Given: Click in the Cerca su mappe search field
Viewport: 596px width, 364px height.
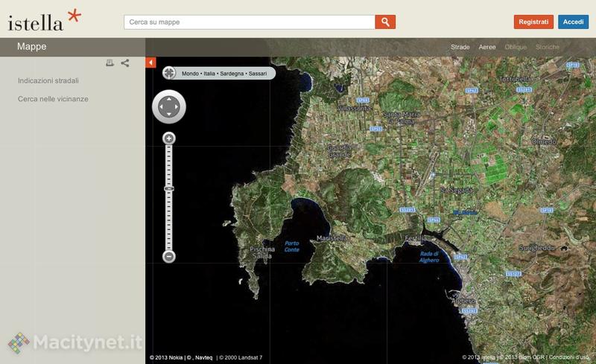Looking at the screenshot, I should [x=250, y=22].
